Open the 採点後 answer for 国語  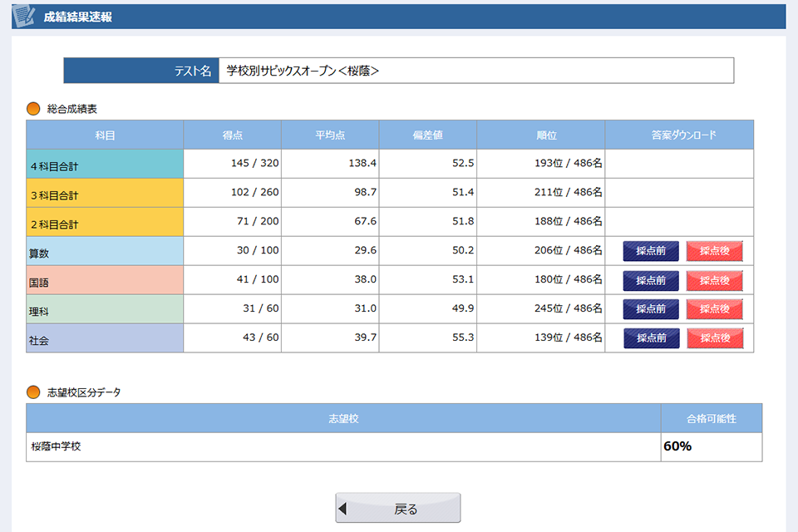(x=713, y=280)
